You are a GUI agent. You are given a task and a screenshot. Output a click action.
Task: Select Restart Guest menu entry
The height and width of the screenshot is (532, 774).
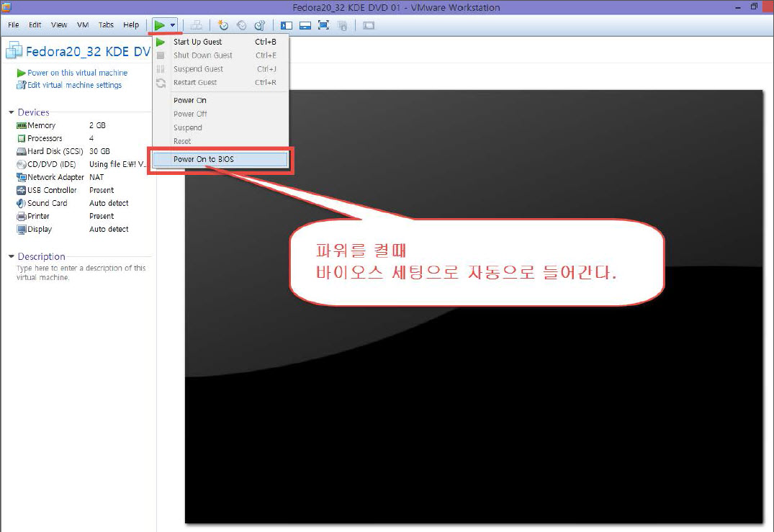click(220, 82)
